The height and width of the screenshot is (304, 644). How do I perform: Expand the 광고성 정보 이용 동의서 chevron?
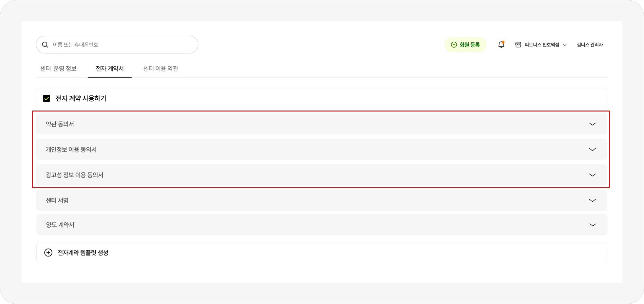(592, 175)
